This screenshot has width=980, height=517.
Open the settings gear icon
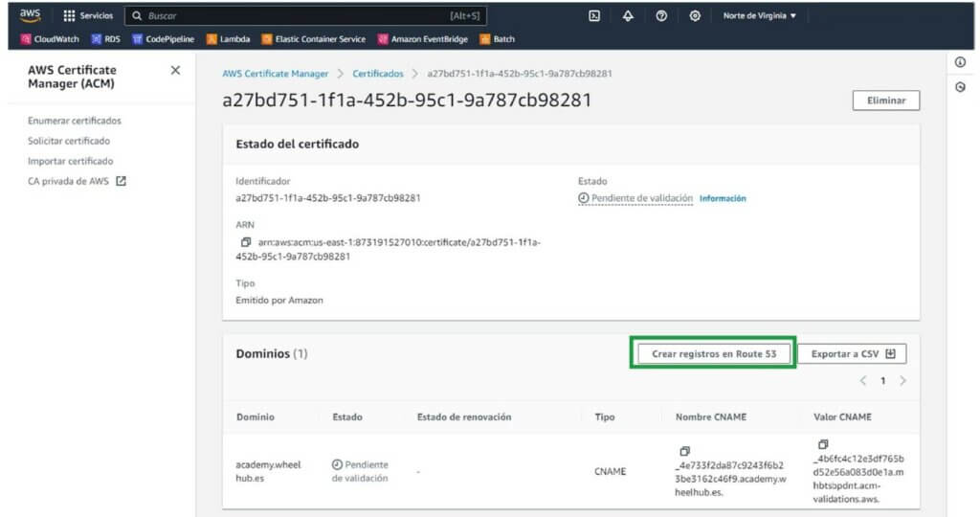click(695, 16)
